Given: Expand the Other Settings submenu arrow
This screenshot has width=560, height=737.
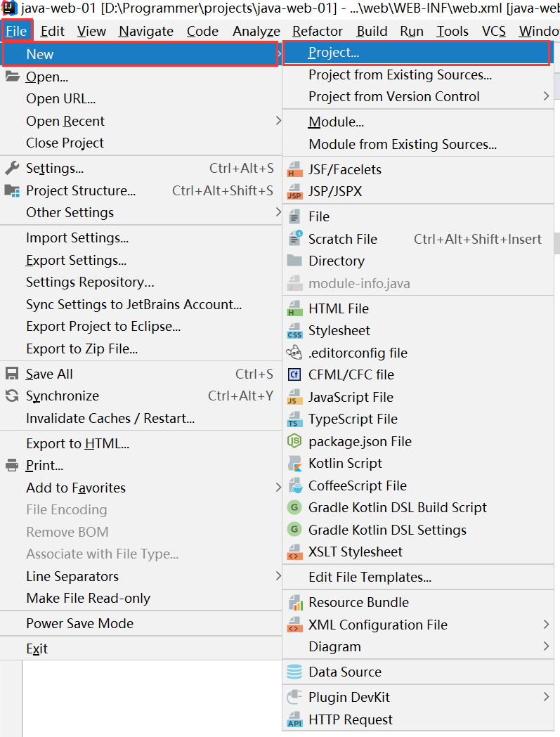Looking at the screenshot, I should coord(278,212).
